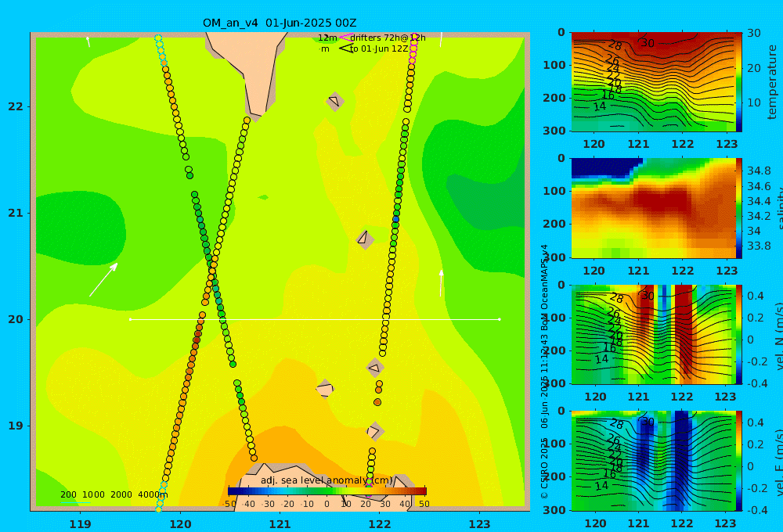This screenshot has width=783, height=532.
Task: Open the temperature depth-section panel
Action: click(654, 82)
